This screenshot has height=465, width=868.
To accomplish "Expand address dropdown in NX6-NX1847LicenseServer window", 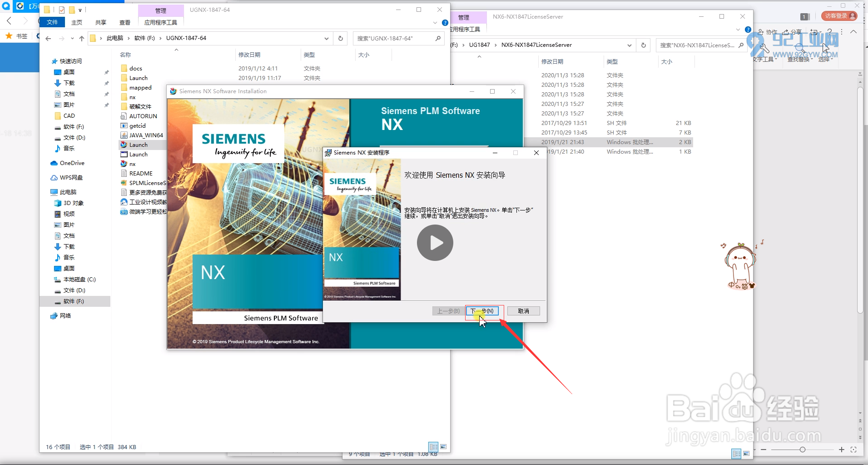I will click(629, 45).
